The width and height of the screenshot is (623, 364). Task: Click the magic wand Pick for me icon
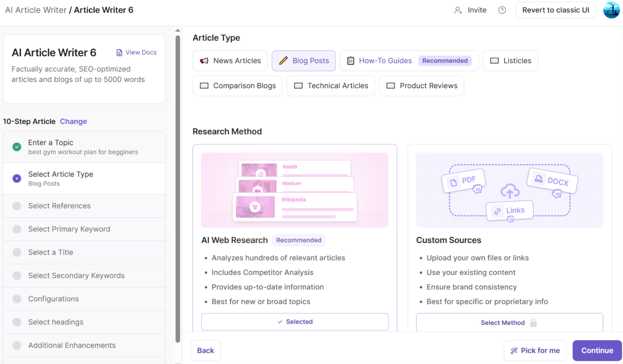point(514,351)
